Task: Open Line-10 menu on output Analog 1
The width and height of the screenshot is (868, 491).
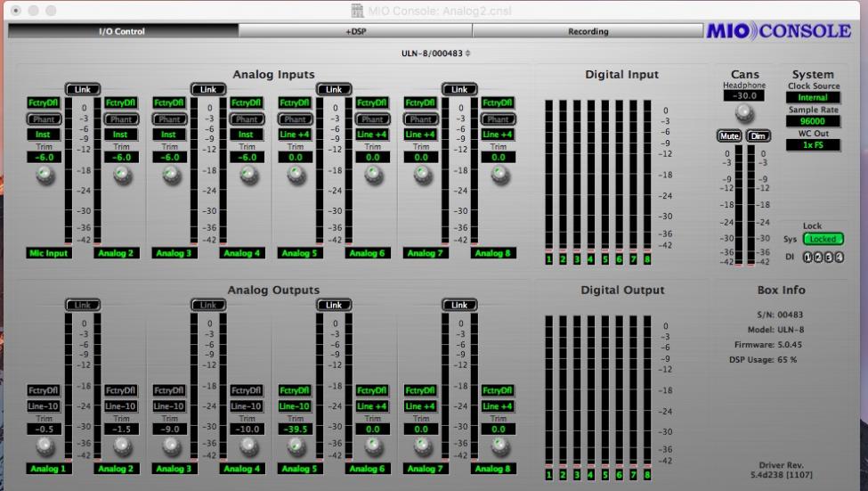Action: pos(44,406)
